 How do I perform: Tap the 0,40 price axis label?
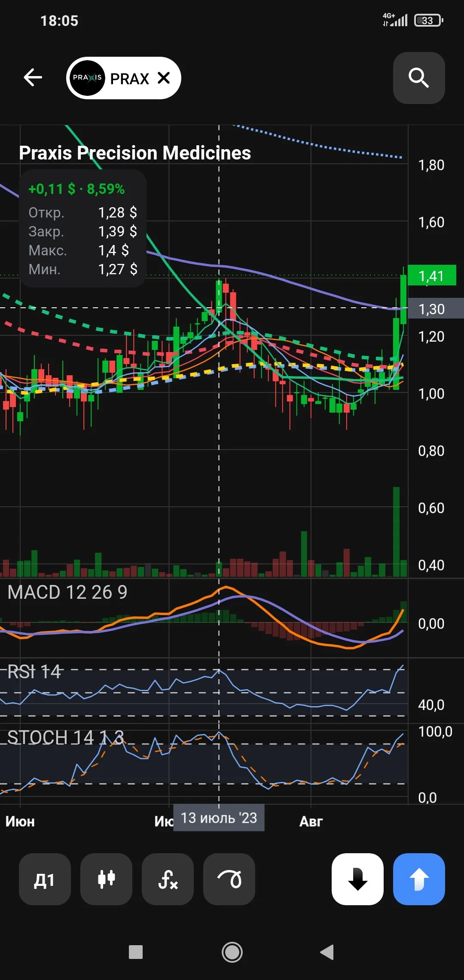[431, 565]
